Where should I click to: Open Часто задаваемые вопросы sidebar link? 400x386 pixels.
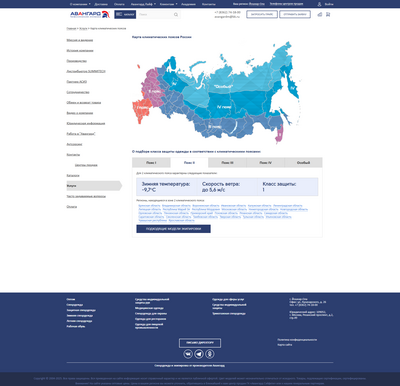[86, 196]
